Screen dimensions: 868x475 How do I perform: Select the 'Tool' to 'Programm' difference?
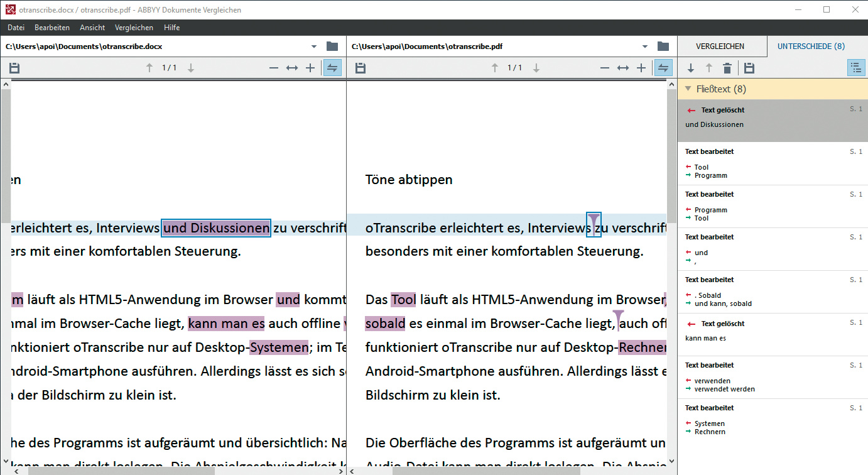pyautogui.click(x=773, y=163)
